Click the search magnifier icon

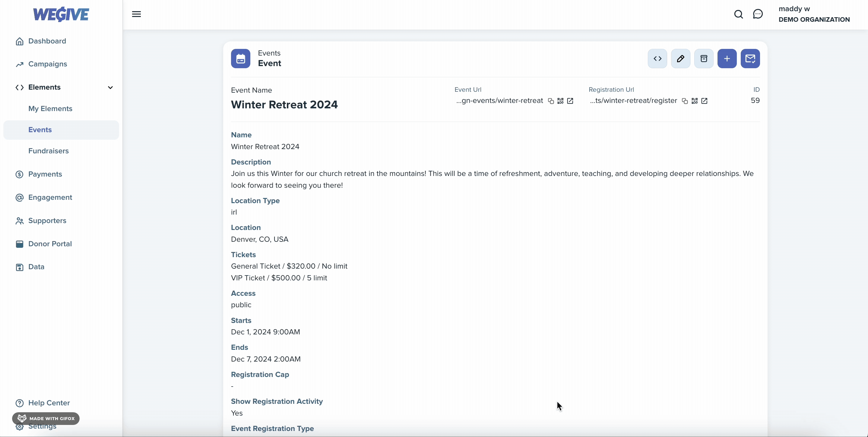[738, 14]
